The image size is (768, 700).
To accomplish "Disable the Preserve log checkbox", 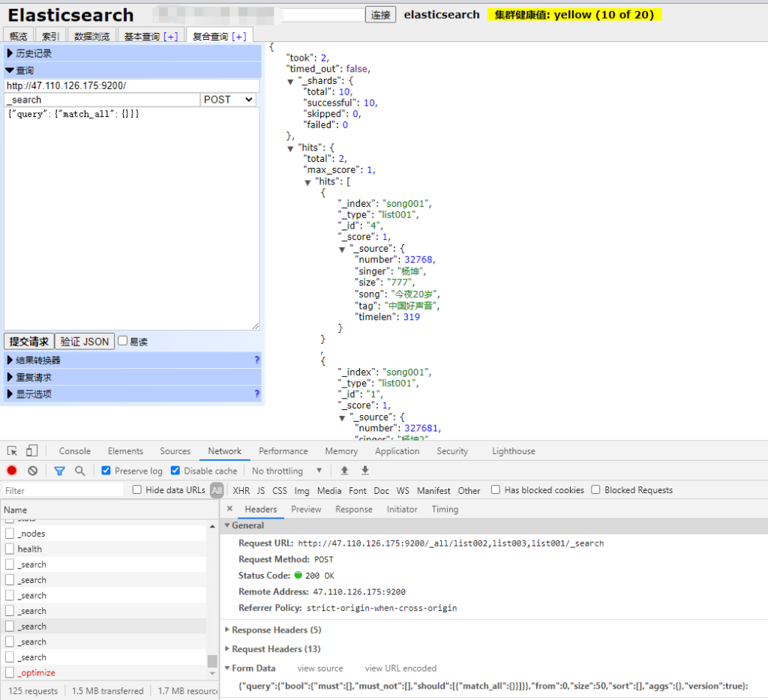I will coord(106,471).
